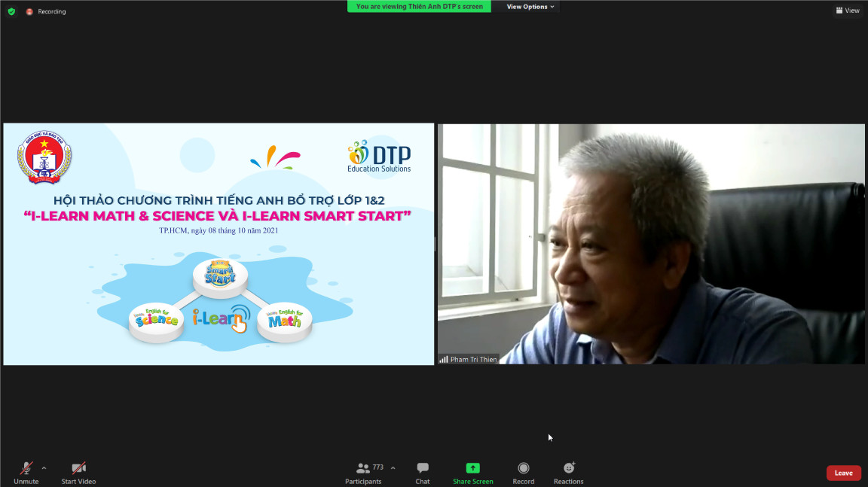Open the Reactions menu
This screenshot has height=487, width=868.
[569, 473]
